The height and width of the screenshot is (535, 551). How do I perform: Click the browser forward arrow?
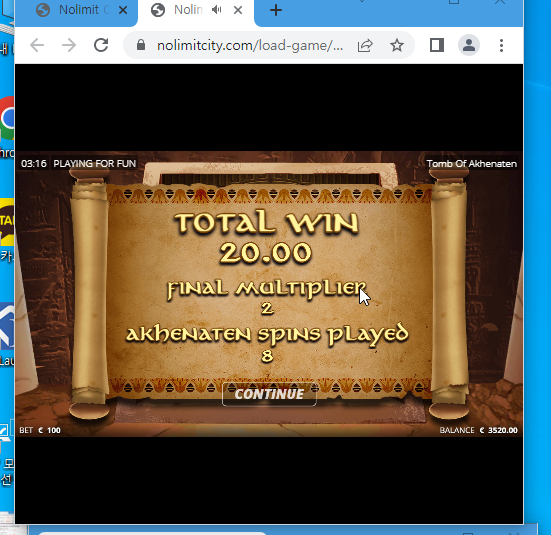pos(69,45)
